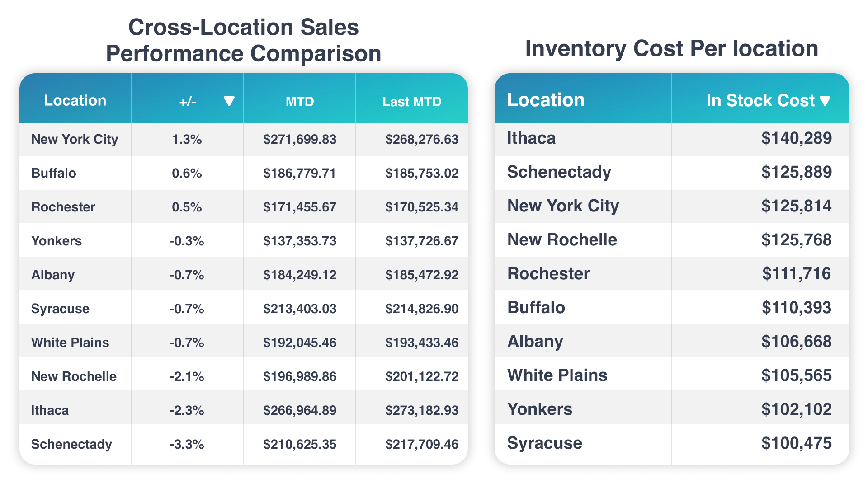
Task: Select New Rochelle's stock cost $125,768
Action: [796, 239]
